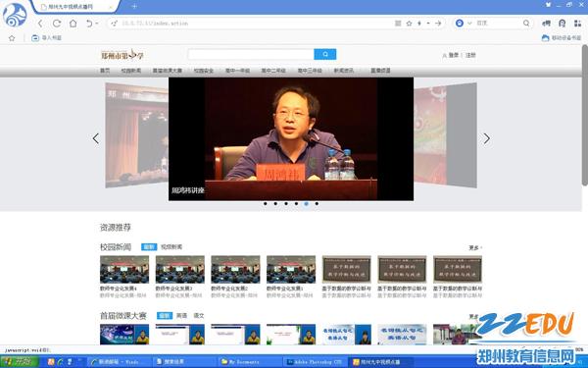Click the favorites star on the bookmarks bar
Image resolution: width=588 pixels, height=368 pixels.
tap(12, 38)
